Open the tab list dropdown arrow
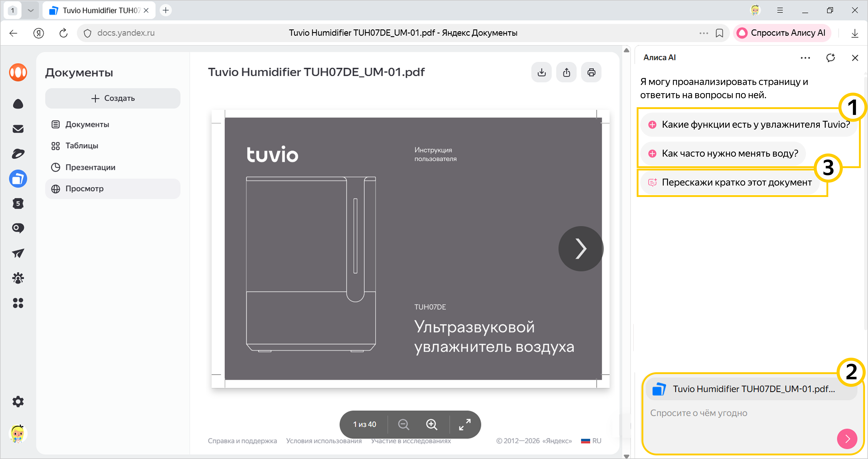 pyautogui.click(x=31, y=10)
